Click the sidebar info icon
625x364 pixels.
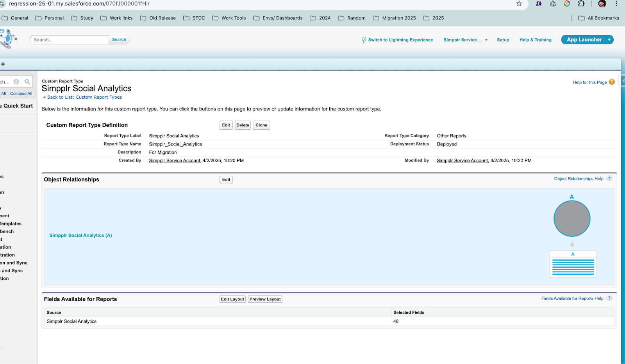pyautogui.click(x=16, y=82)
